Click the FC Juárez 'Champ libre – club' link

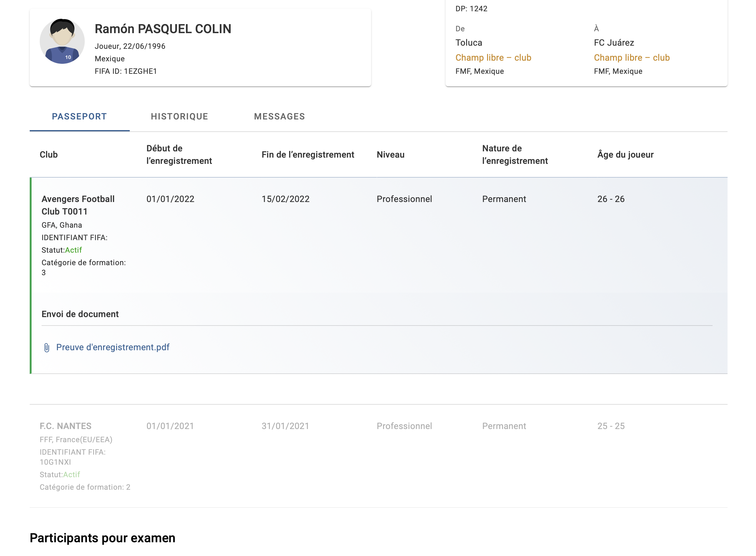pyautogui.click(x=631, y=58)
